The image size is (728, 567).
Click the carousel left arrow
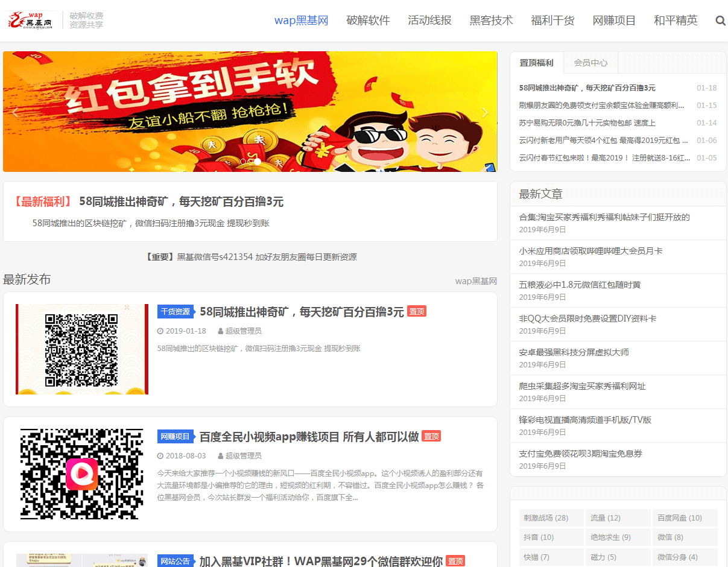coord(14,112)
